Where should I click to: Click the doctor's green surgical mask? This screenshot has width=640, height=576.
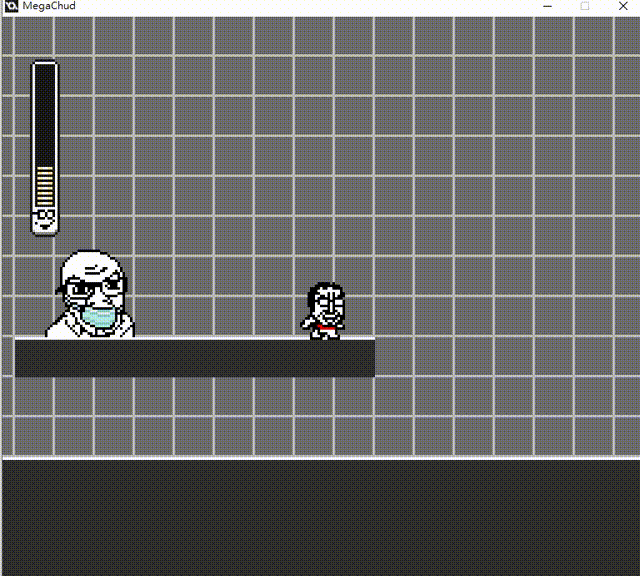pyautogui.click(x=98, y=319)
